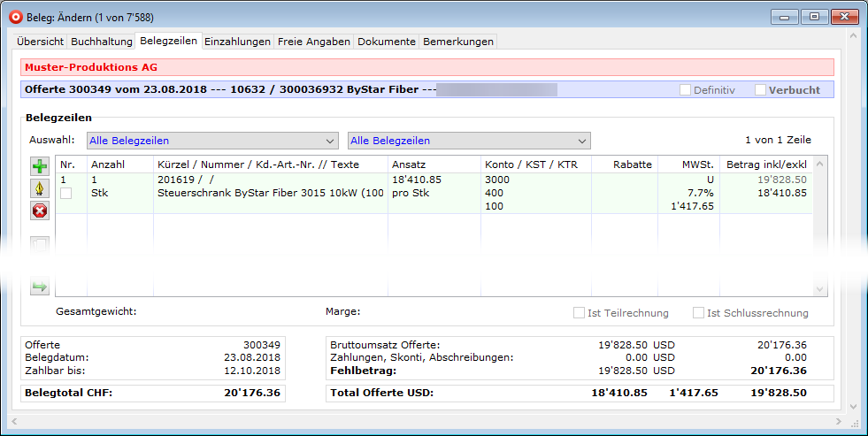Go to the Dokumente tab
Viewport: 868px width, 436px height.
coord(386,42)
